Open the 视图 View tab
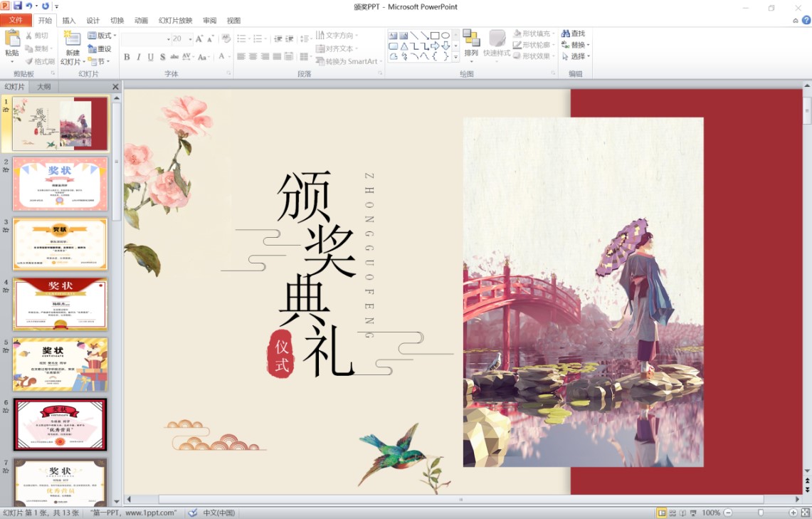This screenshot has width=812, height=519. click(x=233, y=21)
